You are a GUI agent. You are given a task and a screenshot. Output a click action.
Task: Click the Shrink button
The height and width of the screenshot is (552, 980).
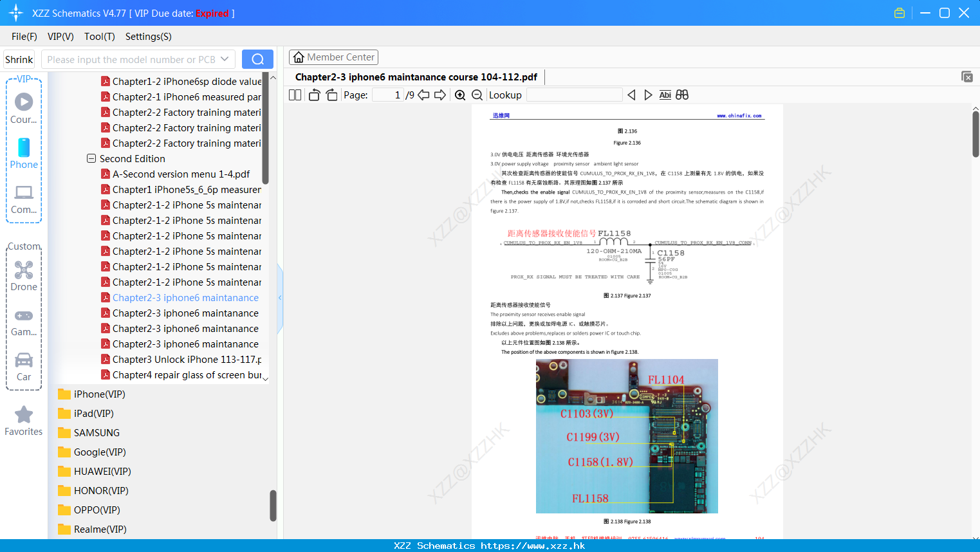pyautogui.click(x=19, y=59)
